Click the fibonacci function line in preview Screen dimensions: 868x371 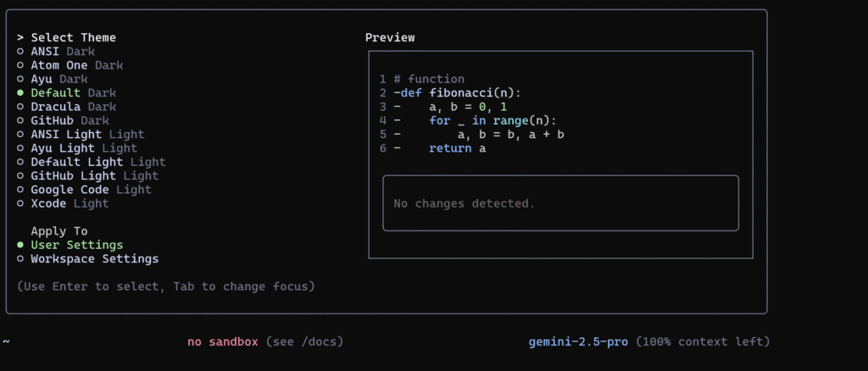pyautogui.click(x=457, y=93)
